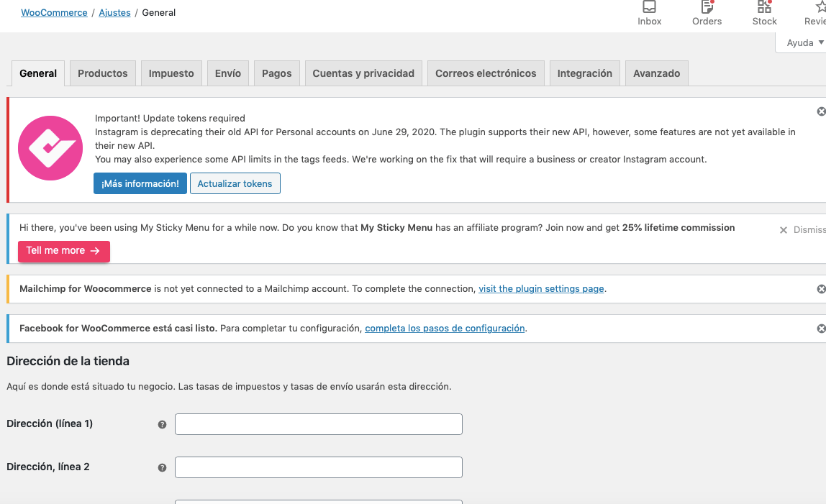Click the Important! Update tokens required text
The width and height of the screenshot is (826, 504).
(170, 118)
